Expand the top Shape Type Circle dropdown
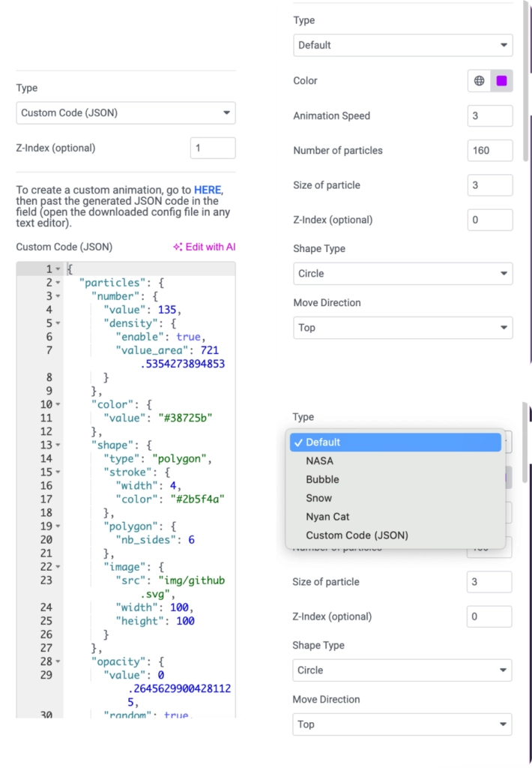The height and width of the screenshot is (768, 532). (x=403, y=273)
